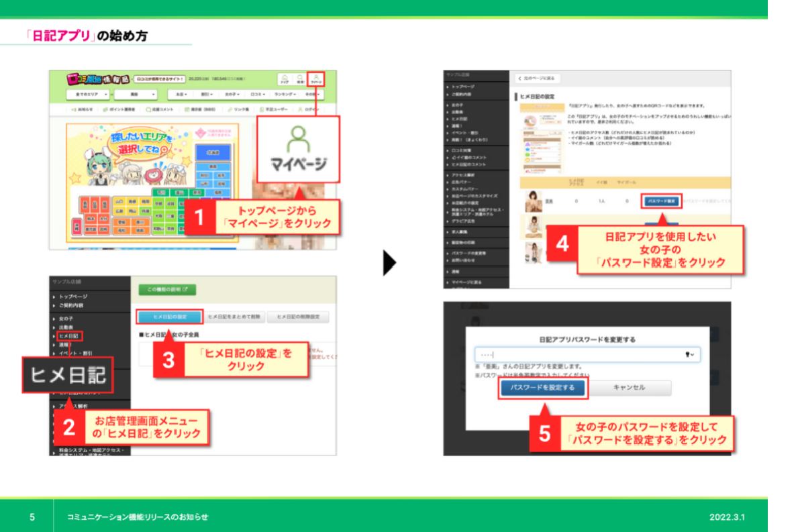Click the リンク集 link icon
This screenshot has height=532, width=800.
(239, 108)
